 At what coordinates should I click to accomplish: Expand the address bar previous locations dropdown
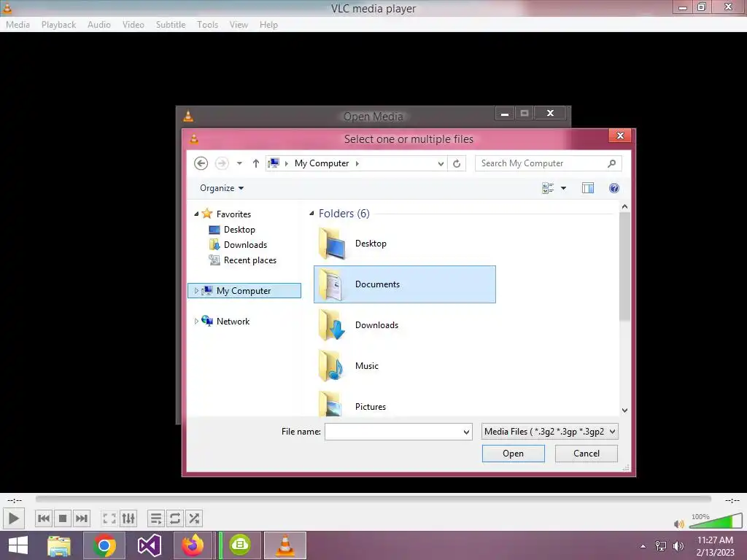[x=441, y=164]
